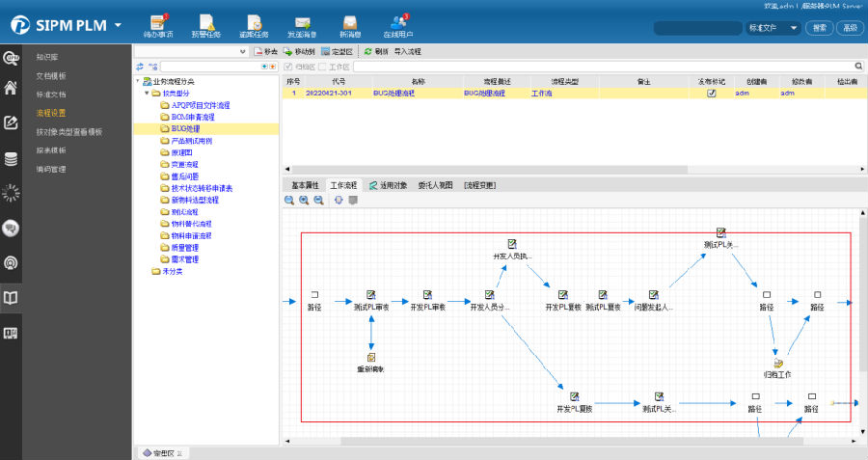Open the 标准文件 search type dropdown
This screenshot has width=868, height=460.
[773, 28]
